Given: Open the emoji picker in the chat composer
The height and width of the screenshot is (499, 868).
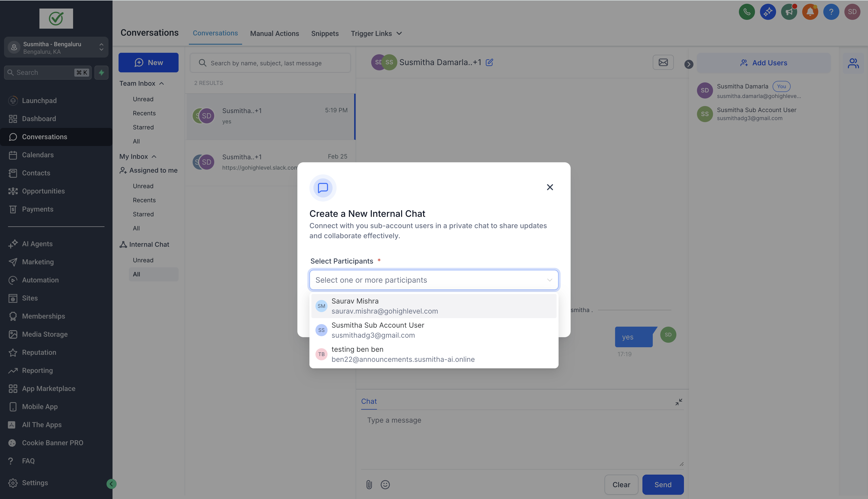Looking at the screenshot, I should pyautogui.click(x=385, y=485).
